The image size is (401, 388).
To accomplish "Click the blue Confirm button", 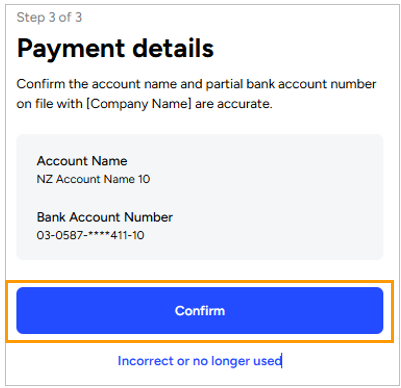I will (x=200, y=310).
